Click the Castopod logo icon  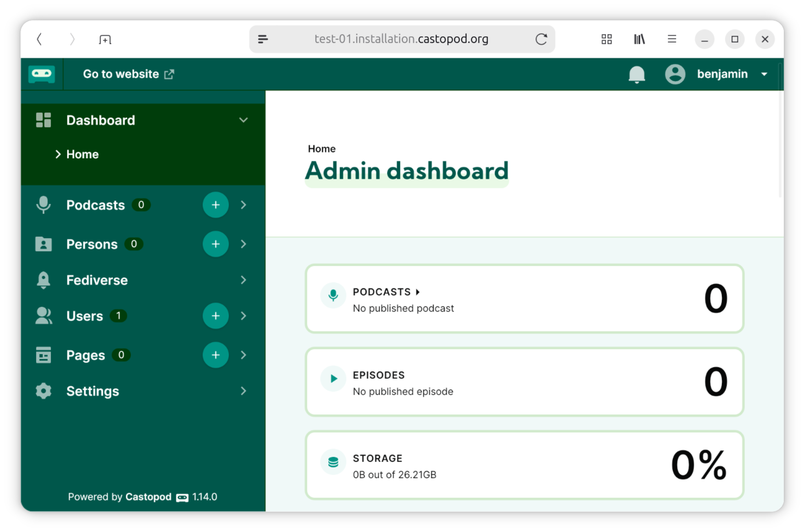tap(42, 74)
